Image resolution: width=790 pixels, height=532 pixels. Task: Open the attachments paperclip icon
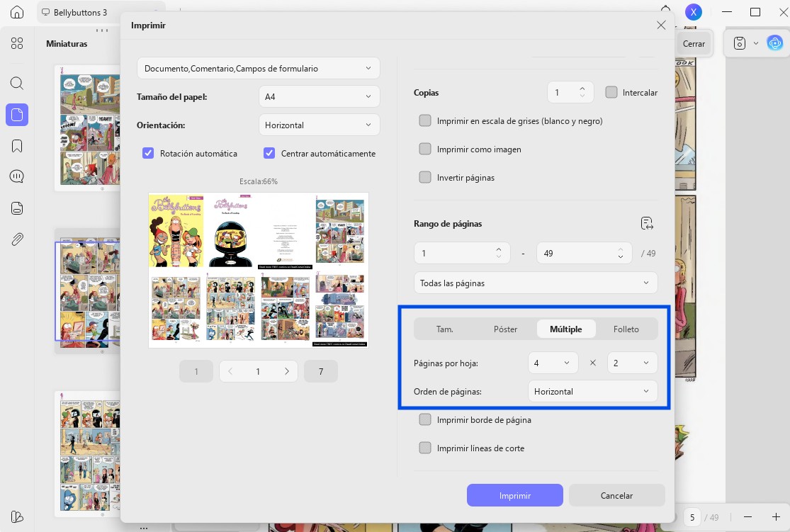coord(16,239)
